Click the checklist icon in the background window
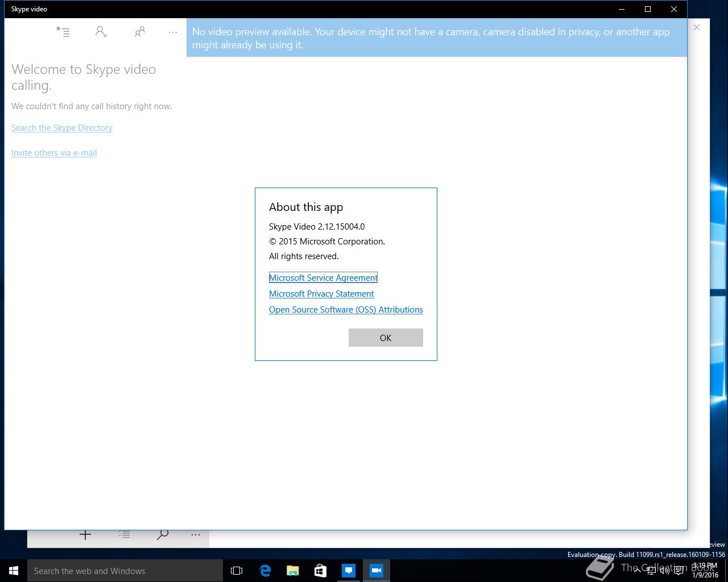The height and width of the screenshot is (582, 728). click(x=124, y=534)
